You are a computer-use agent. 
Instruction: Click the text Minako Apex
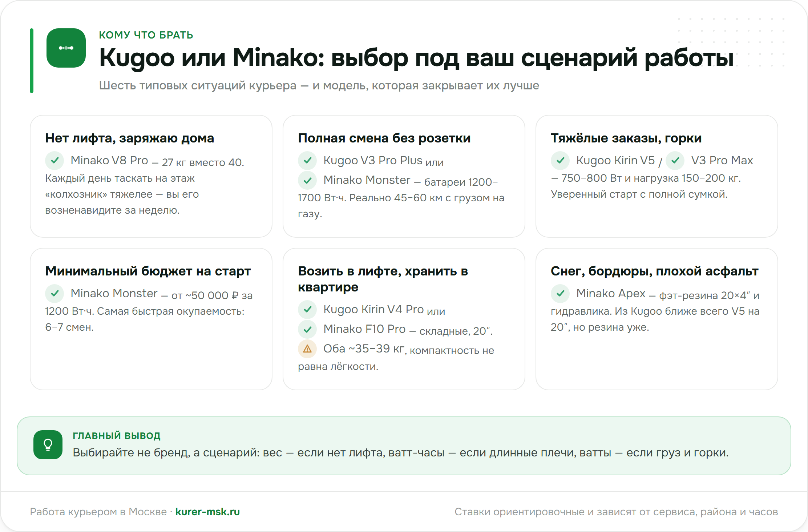[611, 293]
